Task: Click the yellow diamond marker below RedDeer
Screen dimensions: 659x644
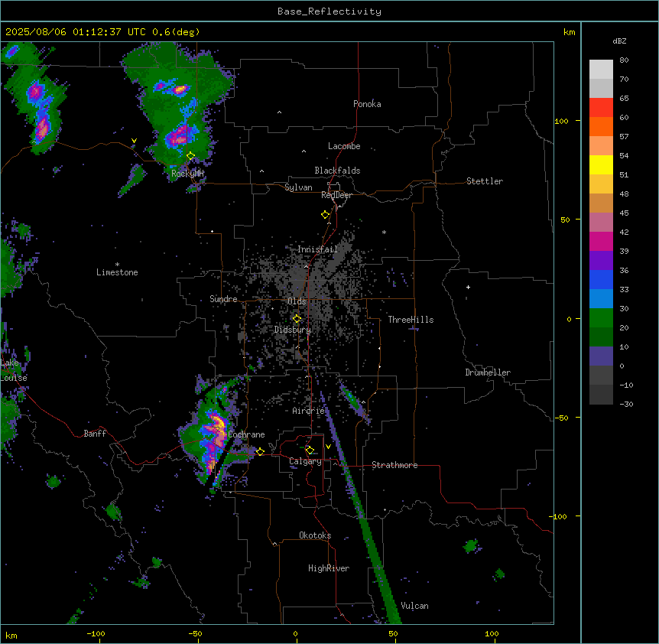Action: (326, 215)
